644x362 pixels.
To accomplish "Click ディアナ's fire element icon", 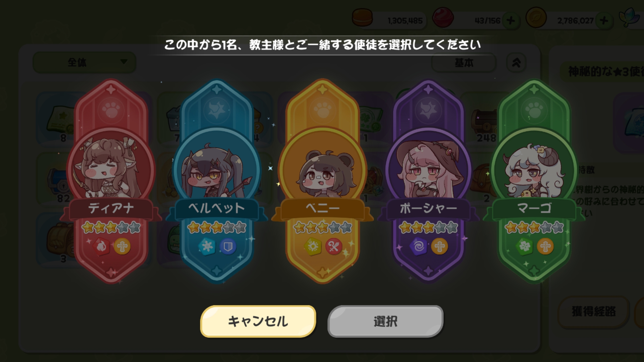I will click(101, 247).
